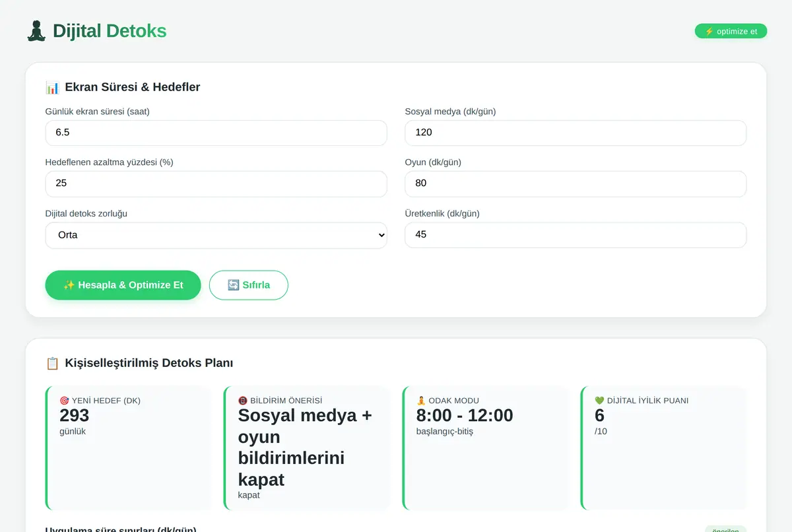Click the Dijital detoks zorluğu label

(x=86, y=214)
